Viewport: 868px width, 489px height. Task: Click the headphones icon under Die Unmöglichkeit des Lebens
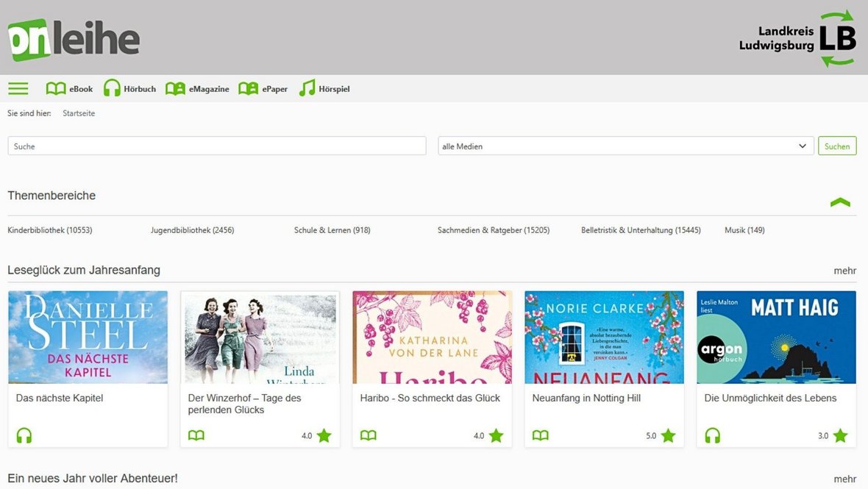(712, 435)
